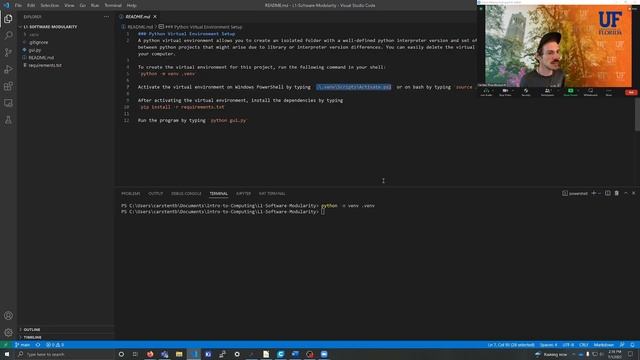This screenshot has width=640, height=360.
Task: Close the README.md editor tab
Action: click(x=155, y=17)
